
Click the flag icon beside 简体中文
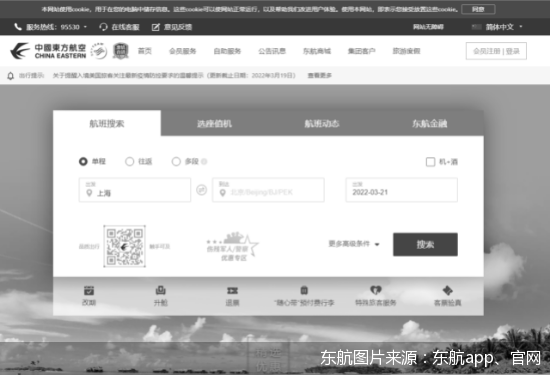tap(476, 27)
